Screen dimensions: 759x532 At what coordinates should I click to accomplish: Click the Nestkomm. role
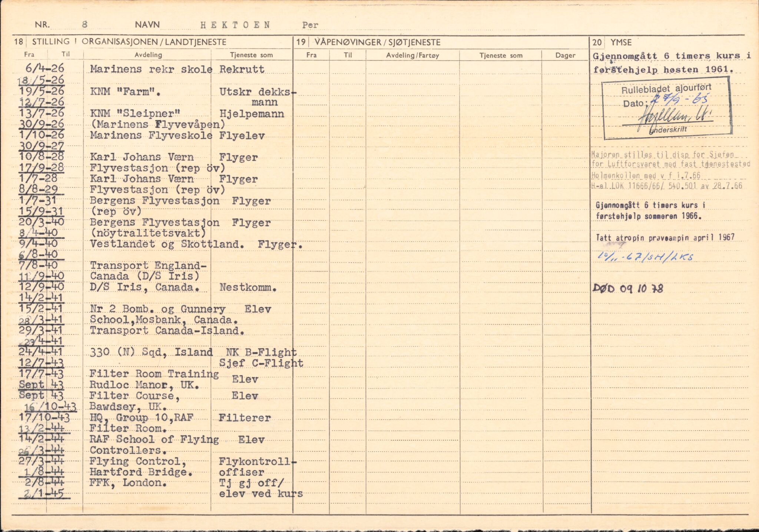click(248, 287)
